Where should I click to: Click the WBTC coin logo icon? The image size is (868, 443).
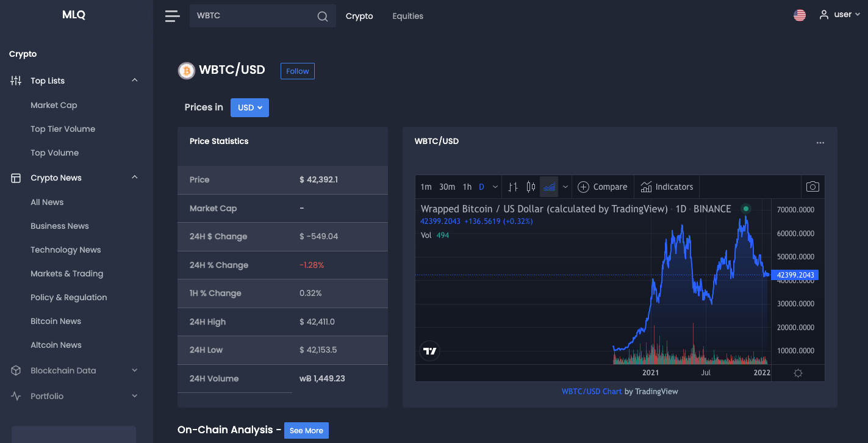[186, 71]
